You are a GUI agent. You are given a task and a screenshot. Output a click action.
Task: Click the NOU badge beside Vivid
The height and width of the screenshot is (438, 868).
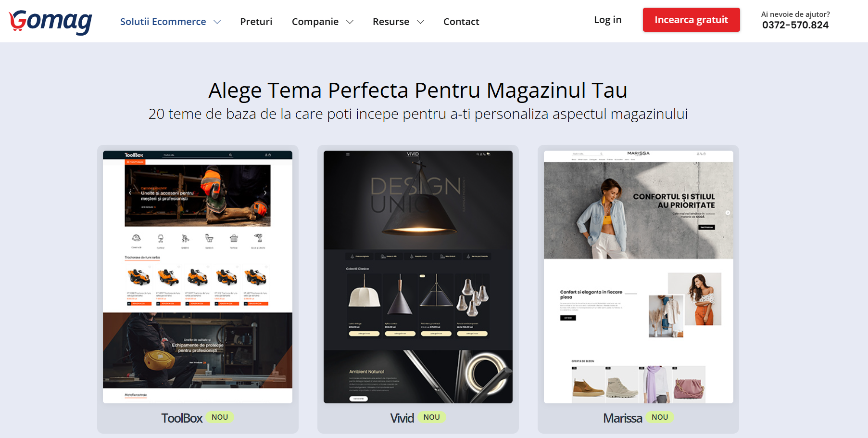pyautogui.click(x=431, y=417)
